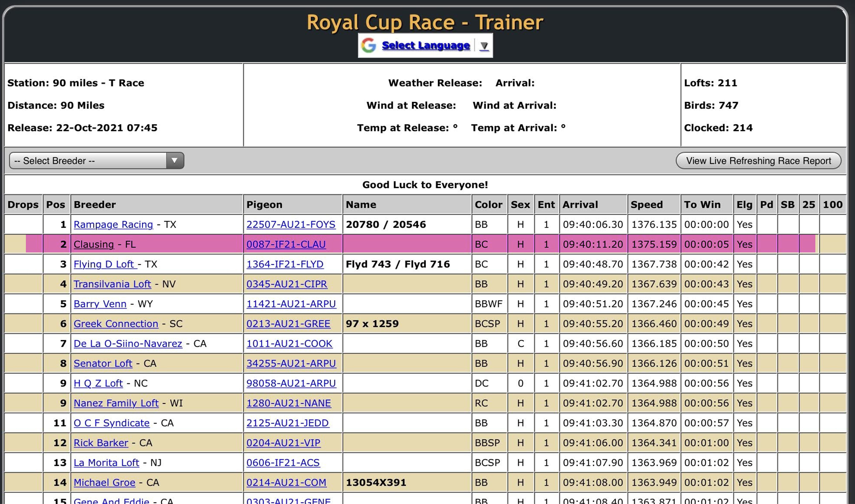The height and width of the screenshot is (504, 855).
Task: Open De La O-Siino-Navarez link
Action: (x=128, y=343)
